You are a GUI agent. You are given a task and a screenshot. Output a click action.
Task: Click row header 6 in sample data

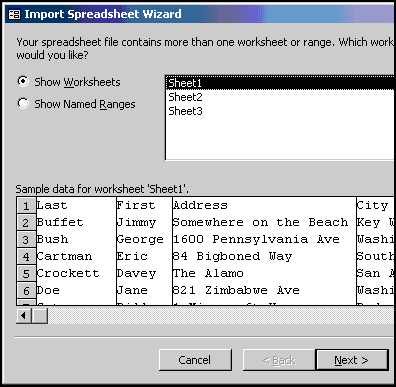coord(26,291)
